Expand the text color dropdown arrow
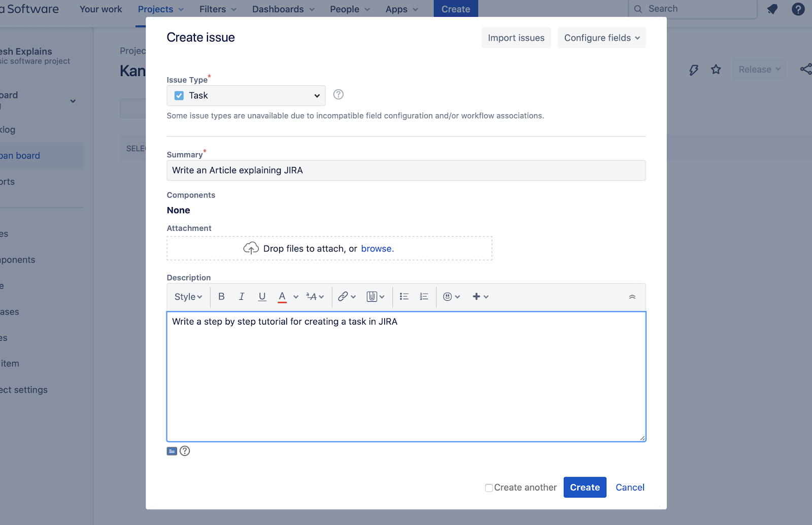This screenshot has width=812, height=525. click(x=296, y=297)
